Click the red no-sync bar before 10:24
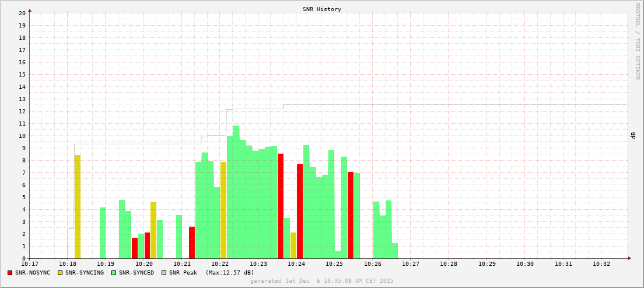The width and height of the screenshot is (644, 288). point(281,206)
